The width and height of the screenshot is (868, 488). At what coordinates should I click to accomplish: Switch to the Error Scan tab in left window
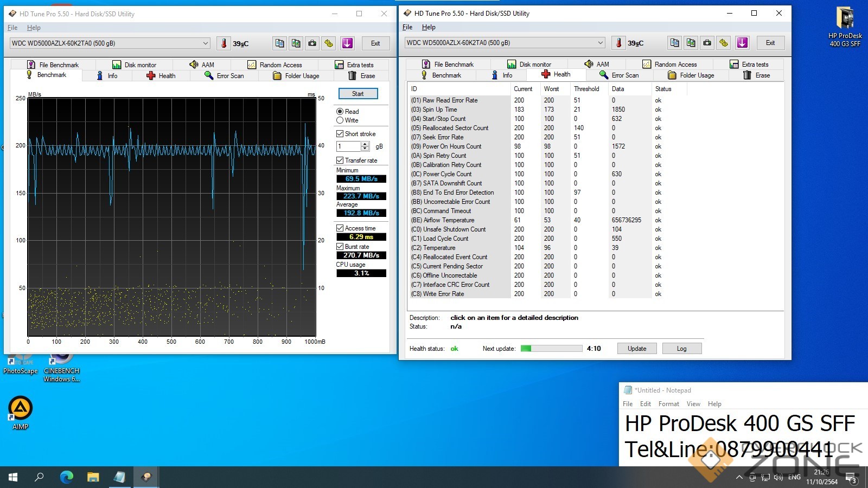click(224, 76)
